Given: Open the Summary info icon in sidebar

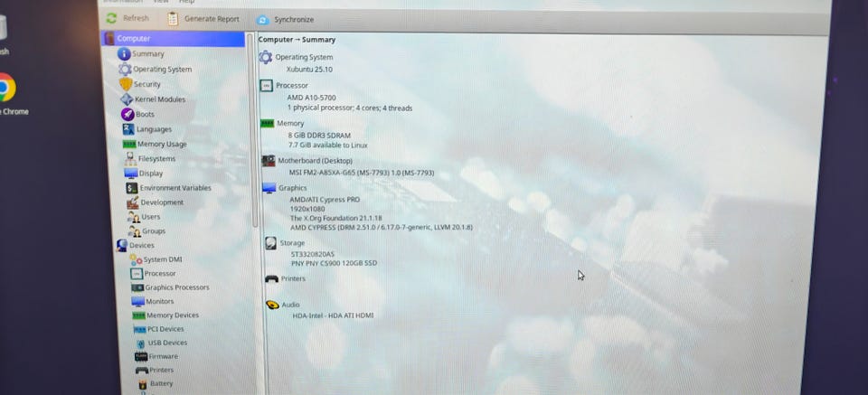Looking at the screenshot, I should point(124,53).
